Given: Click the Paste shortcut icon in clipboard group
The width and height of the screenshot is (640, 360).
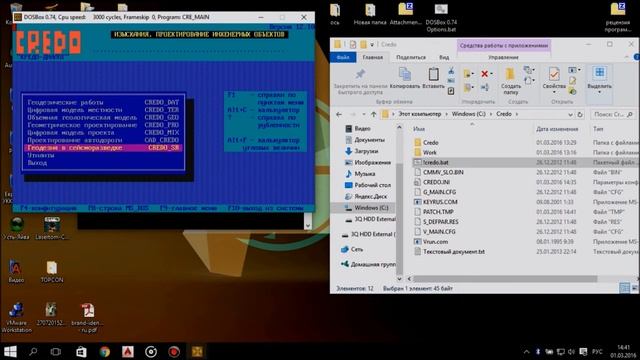Looking at the screenshot, I should click(451, 91).
